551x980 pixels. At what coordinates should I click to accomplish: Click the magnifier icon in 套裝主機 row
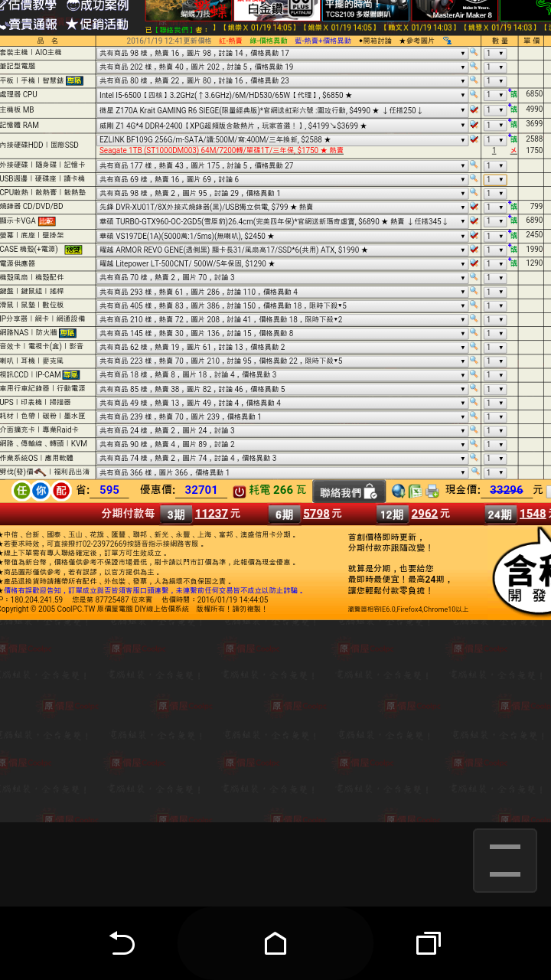[474, 53]
